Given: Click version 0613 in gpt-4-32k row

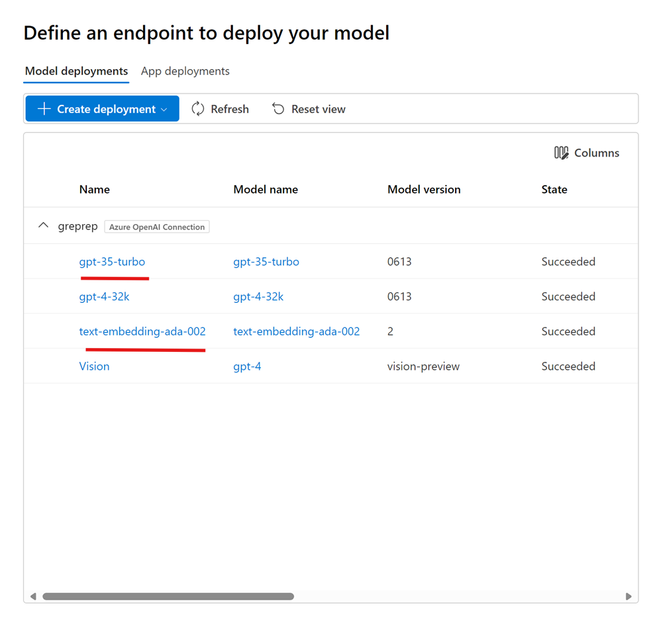Looking at the screenshot, I should [399, 297].
